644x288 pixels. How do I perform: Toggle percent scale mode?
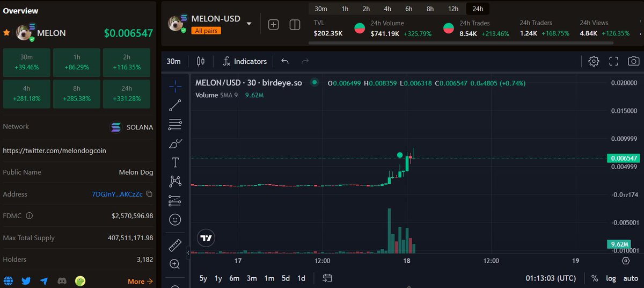click(x=595, y=278)
